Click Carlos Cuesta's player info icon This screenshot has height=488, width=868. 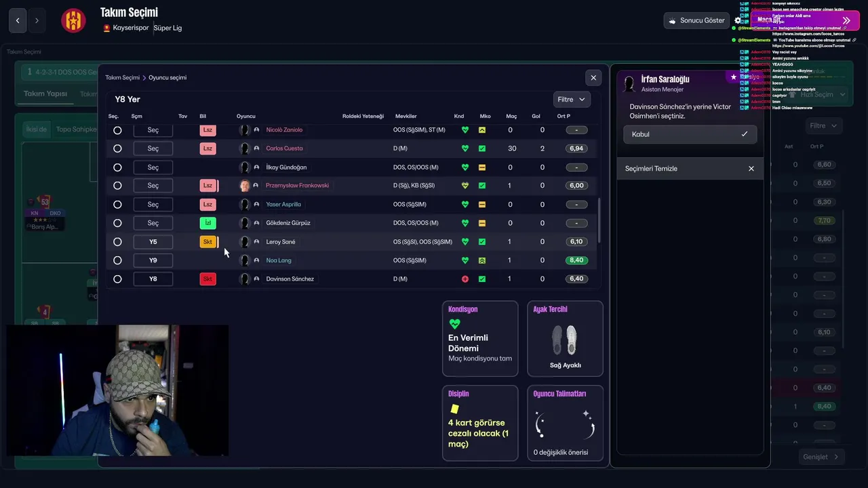[x=256, y=148]
